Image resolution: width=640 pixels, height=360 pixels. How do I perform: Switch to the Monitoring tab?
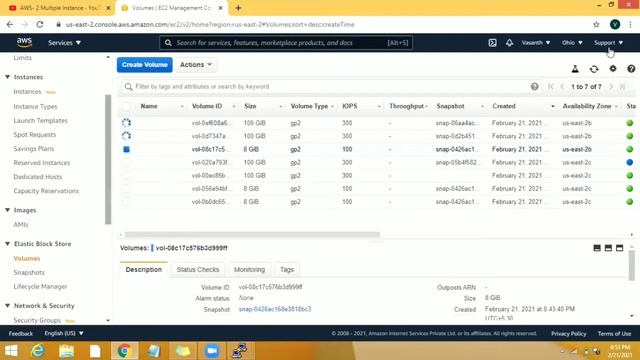(249, 269)
